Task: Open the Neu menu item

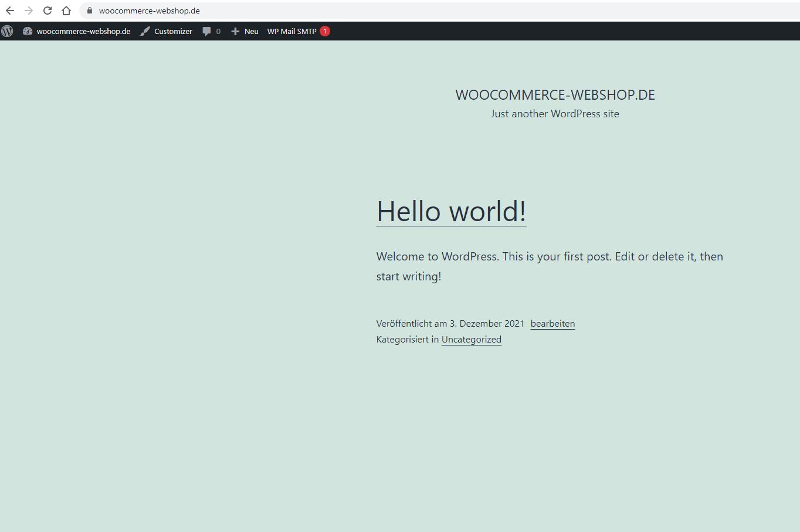Action: (x=251, y=32)
